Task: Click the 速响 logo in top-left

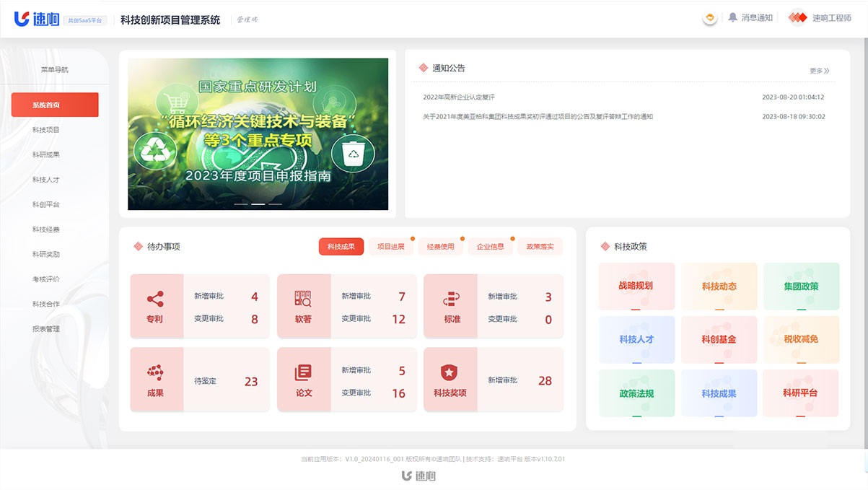Action: coord(38,19)
